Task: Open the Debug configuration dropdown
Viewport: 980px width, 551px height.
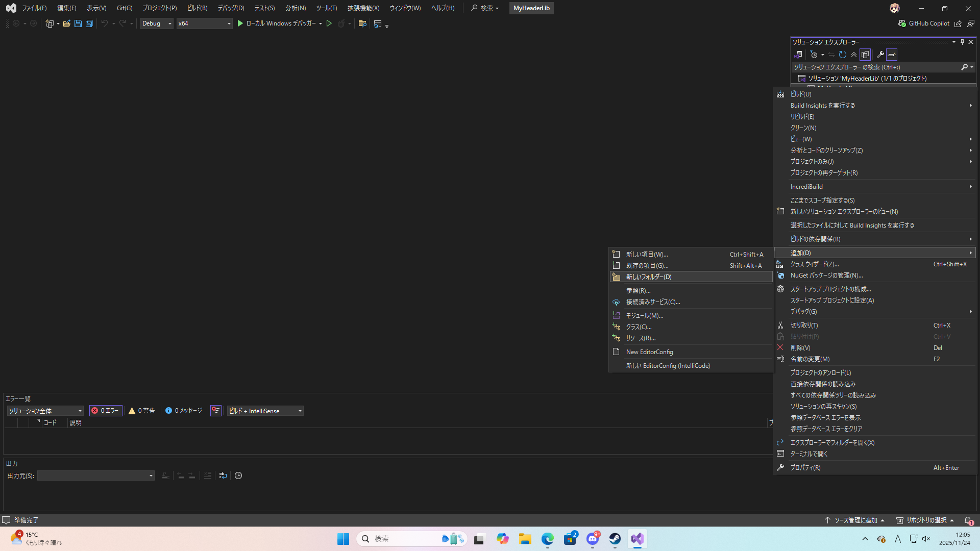Action: point(157,23)
